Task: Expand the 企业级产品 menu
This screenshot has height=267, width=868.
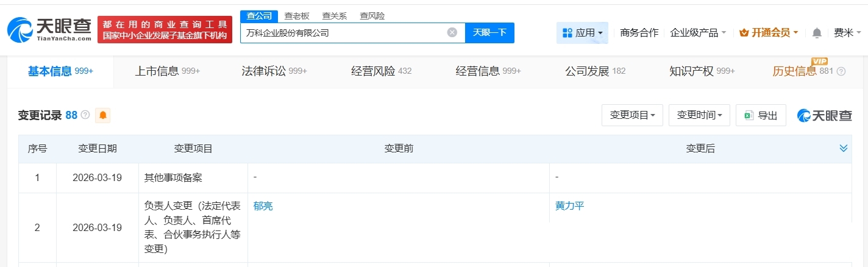Action: pos(698,33)
